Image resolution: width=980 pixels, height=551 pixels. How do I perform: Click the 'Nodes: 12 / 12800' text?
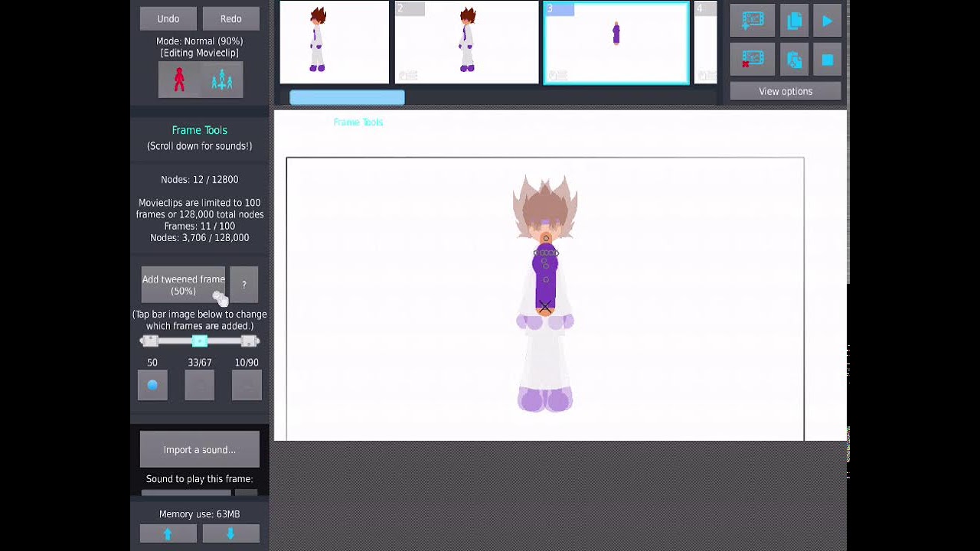(200, 180)
